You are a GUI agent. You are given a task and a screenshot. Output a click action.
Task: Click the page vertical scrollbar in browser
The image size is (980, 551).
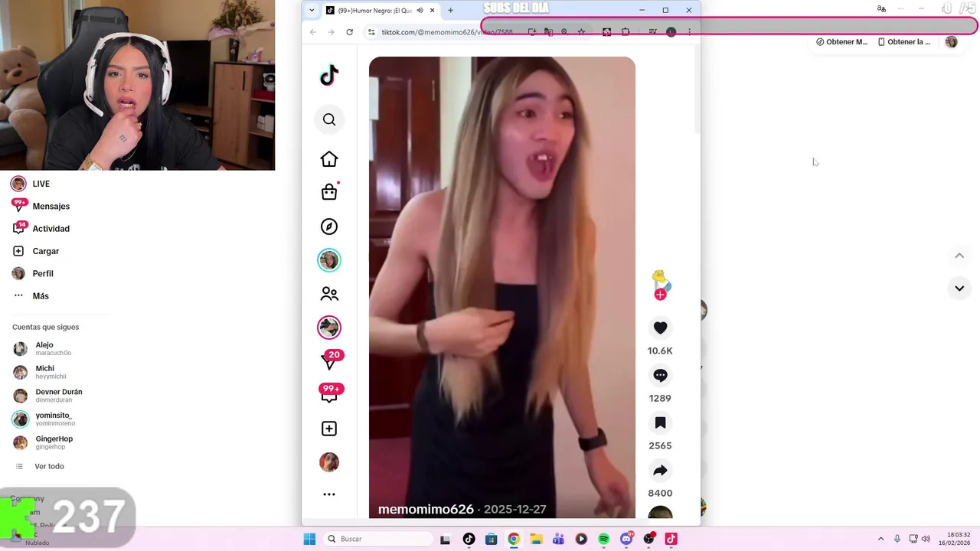(697, 90)
